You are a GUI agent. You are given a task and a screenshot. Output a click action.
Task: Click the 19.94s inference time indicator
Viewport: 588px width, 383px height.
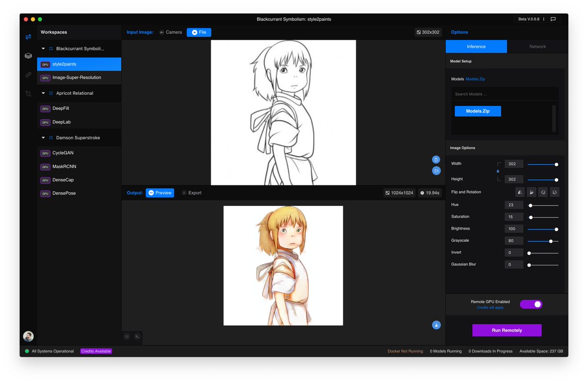click(x=430, y=193)
